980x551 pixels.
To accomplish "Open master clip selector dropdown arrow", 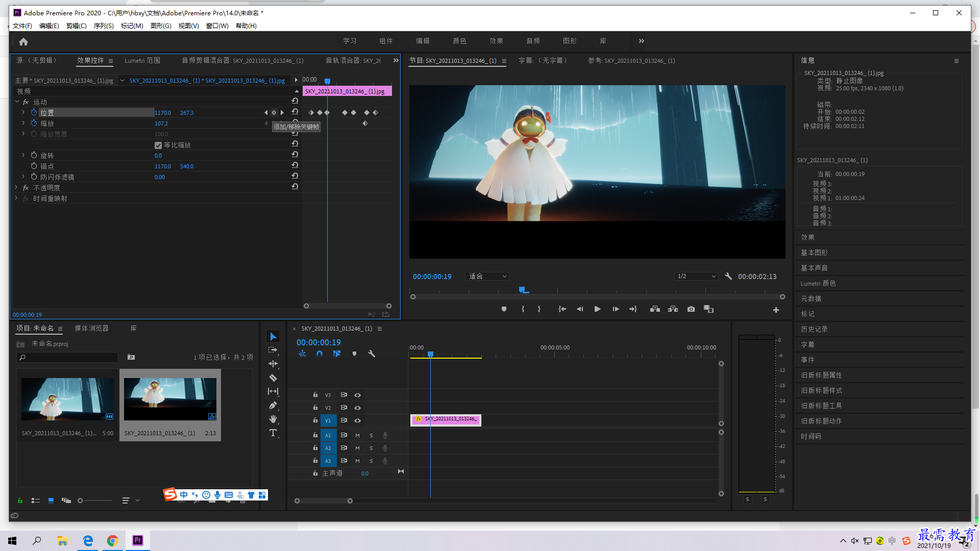I will 122,80.
